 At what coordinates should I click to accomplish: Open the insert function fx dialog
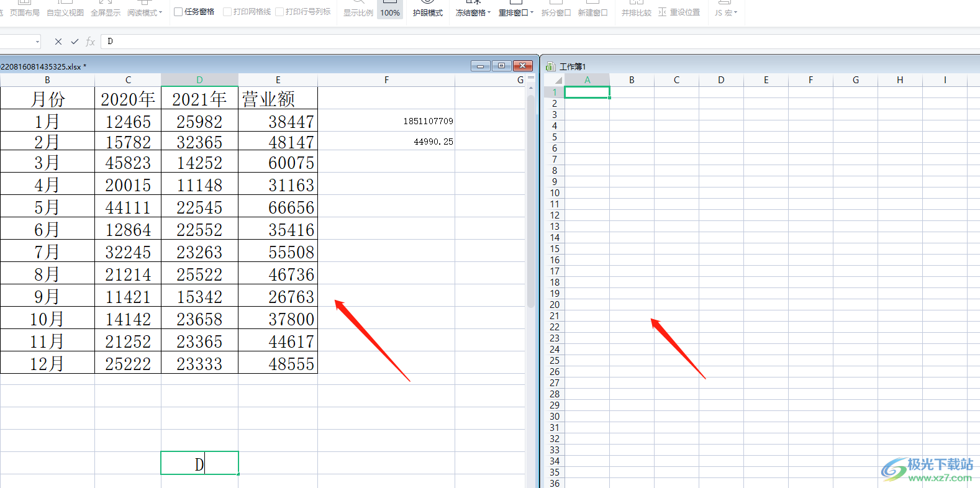[91, 42]
